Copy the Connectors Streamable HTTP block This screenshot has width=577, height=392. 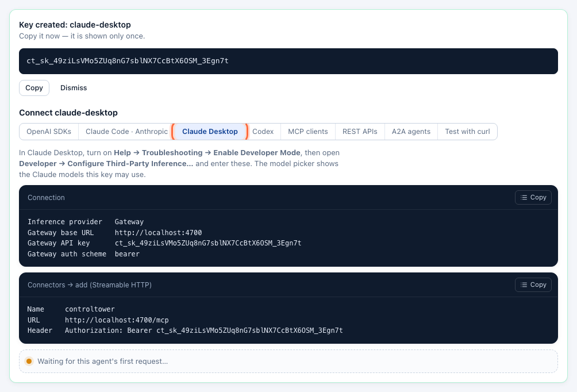click(x=533, y=285)
